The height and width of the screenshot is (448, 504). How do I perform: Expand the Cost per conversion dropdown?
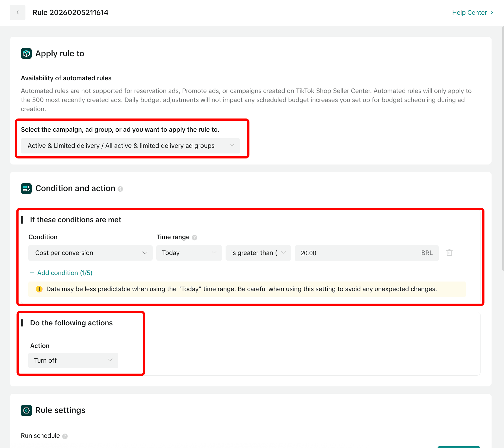coord(90,253)
